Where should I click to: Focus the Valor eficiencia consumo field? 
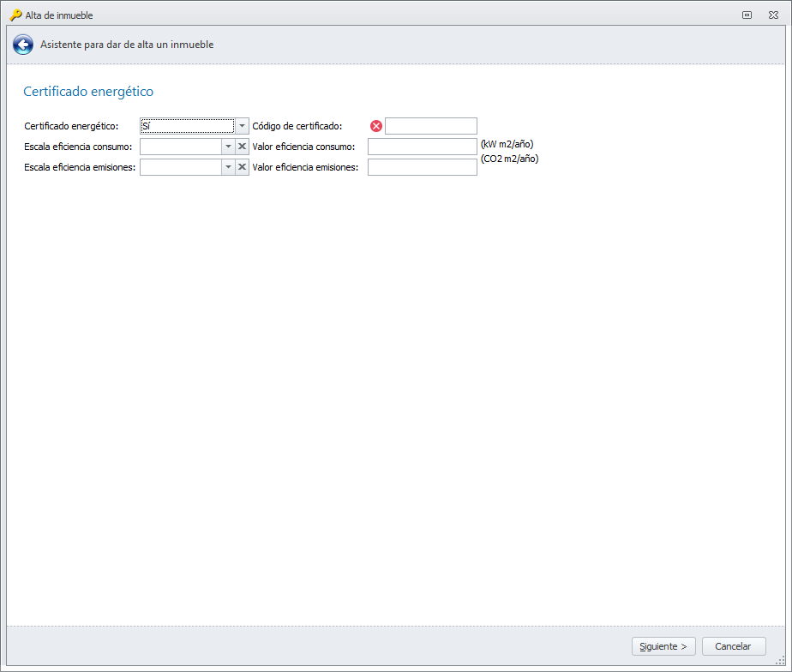[423, 147]
